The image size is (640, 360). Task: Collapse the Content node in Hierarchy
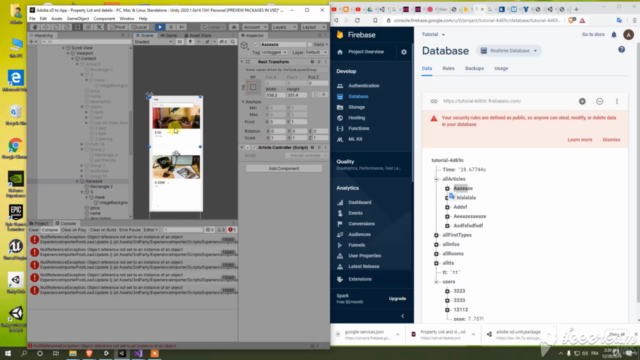(73, 58)
